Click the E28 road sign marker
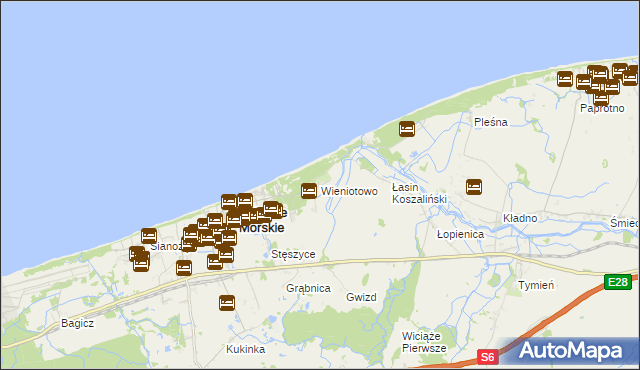Image resolution: width=640 pixels, height=370 pixels. coord(618,282)
